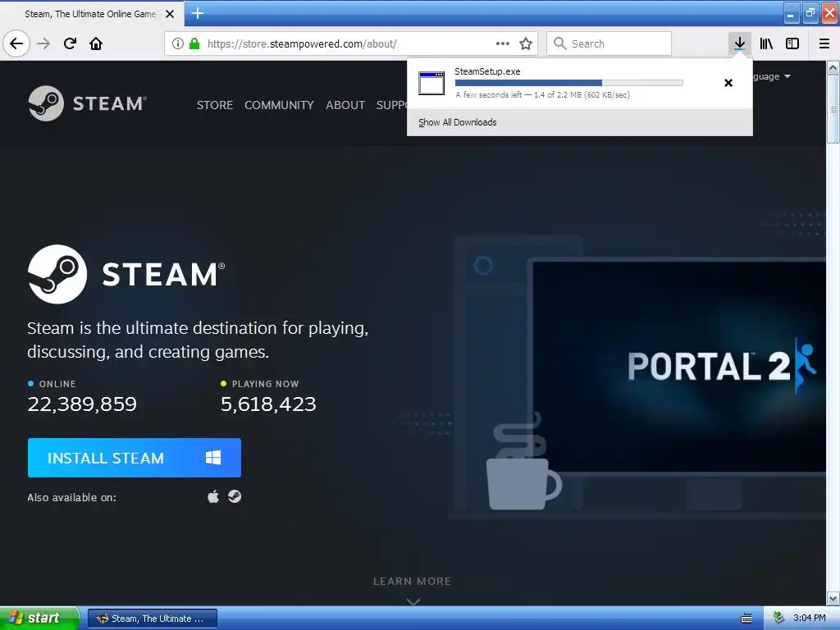The width and height of the screenshot is (840, 630).
Task: Click the Windows logo on install button
Action: click(213, 458)
